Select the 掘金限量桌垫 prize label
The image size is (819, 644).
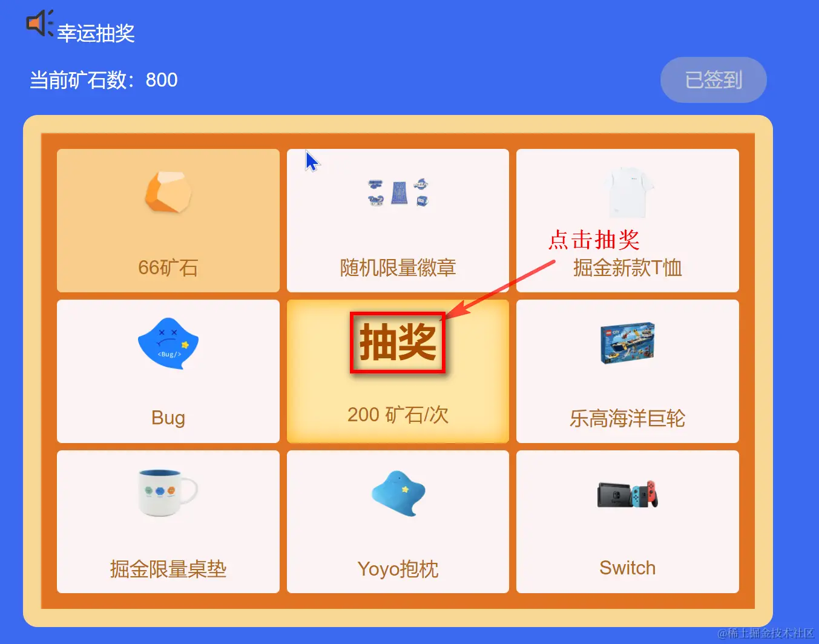click(x=168, y=569)
